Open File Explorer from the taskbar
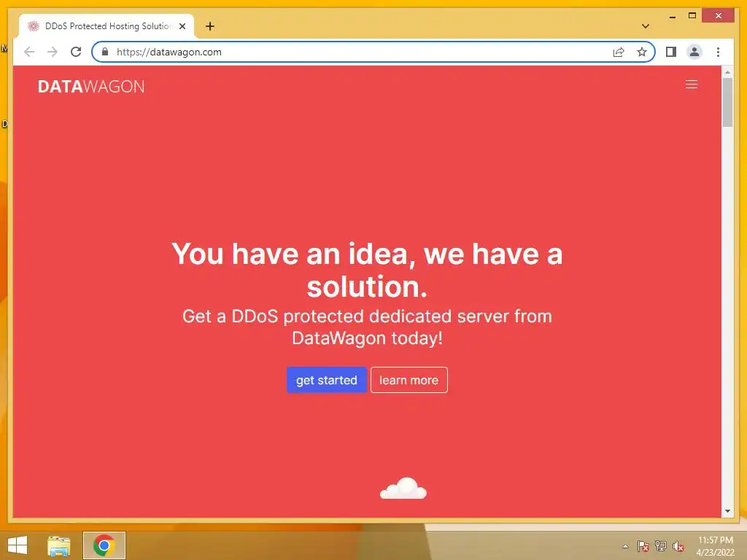 59,545
